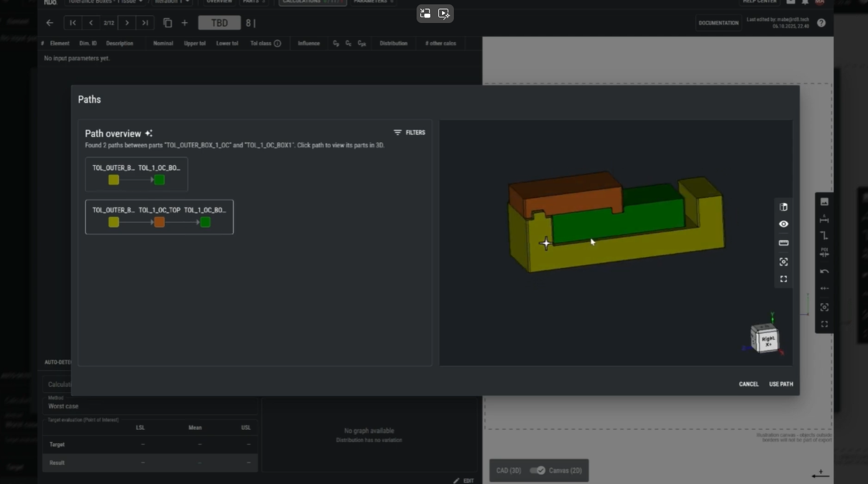
Task: Click the green part swatch in the first path
Action: [159, 180]
